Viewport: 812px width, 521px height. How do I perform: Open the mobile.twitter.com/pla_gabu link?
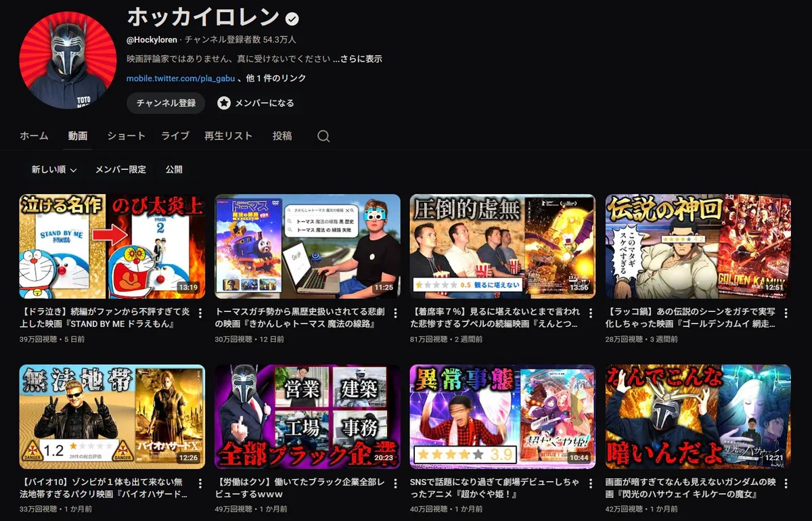[x=181, y=78]
